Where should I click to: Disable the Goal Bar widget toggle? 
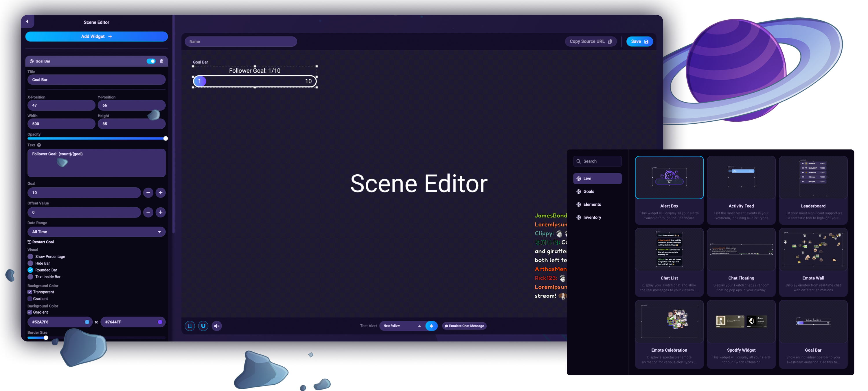tap(151, 61)
